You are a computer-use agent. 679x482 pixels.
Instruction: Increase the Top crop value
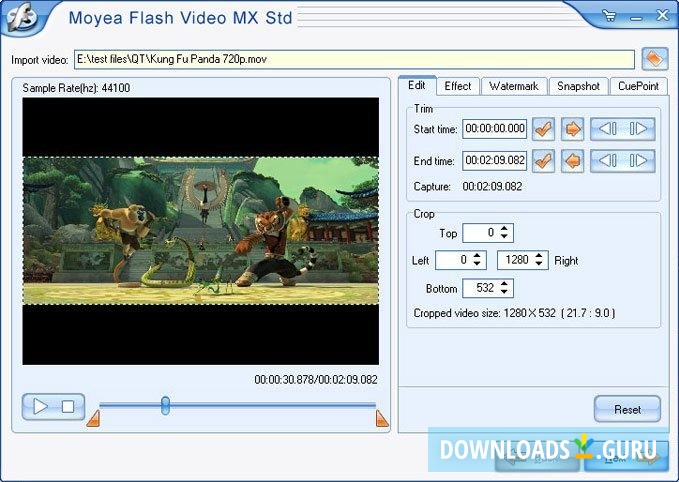tap(504, 228)
